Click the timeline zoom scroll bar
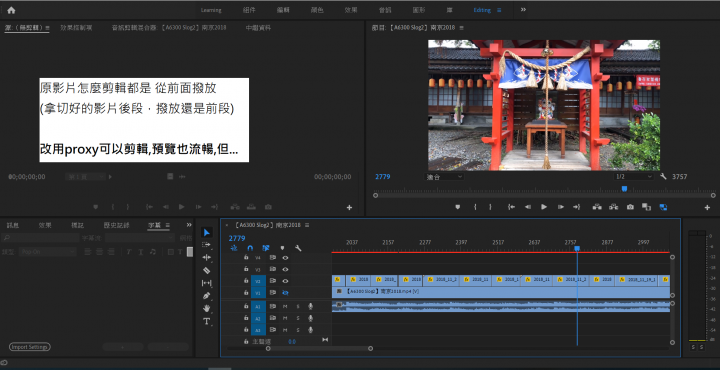This screenshot has height=370, width=720. tap(319, 348)
